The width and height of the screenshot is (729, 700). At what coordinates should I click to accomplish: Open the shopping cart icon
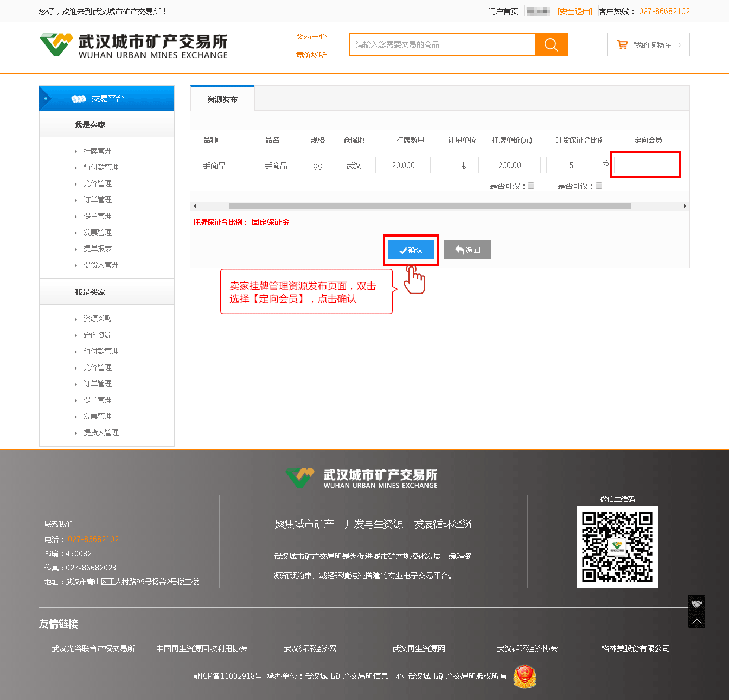click(622, 45)
